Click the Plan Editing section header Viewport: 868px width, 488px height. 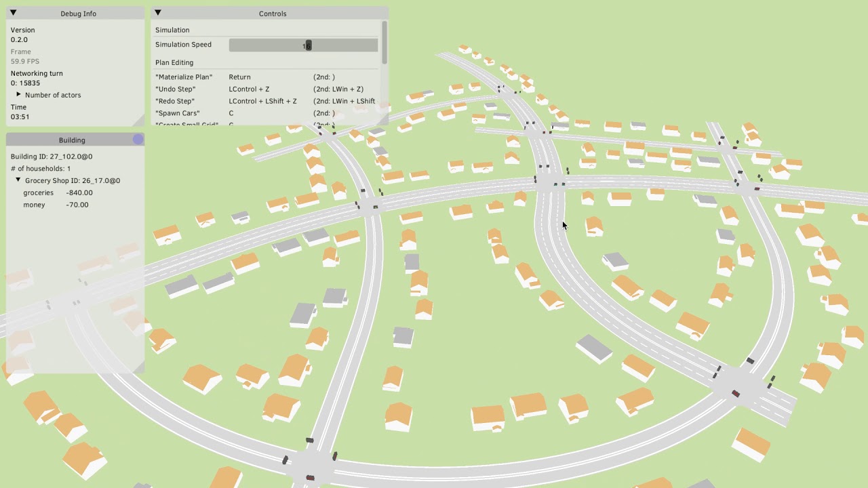tap(174, 62)
